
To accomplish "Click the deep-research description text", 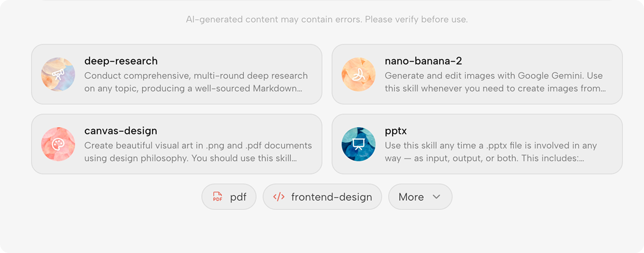I will click(196, 82).
